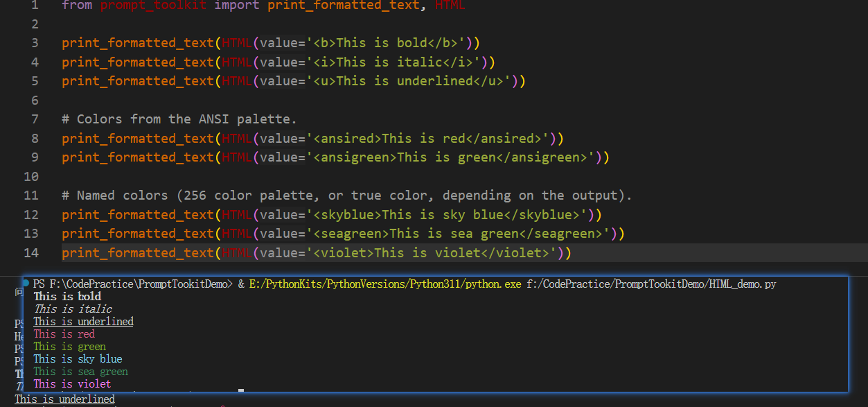Viewport: 868px width, 407px height.
Task: Click the '# Colors from the ANSI palette.' comment
Action: click(179, 119)
